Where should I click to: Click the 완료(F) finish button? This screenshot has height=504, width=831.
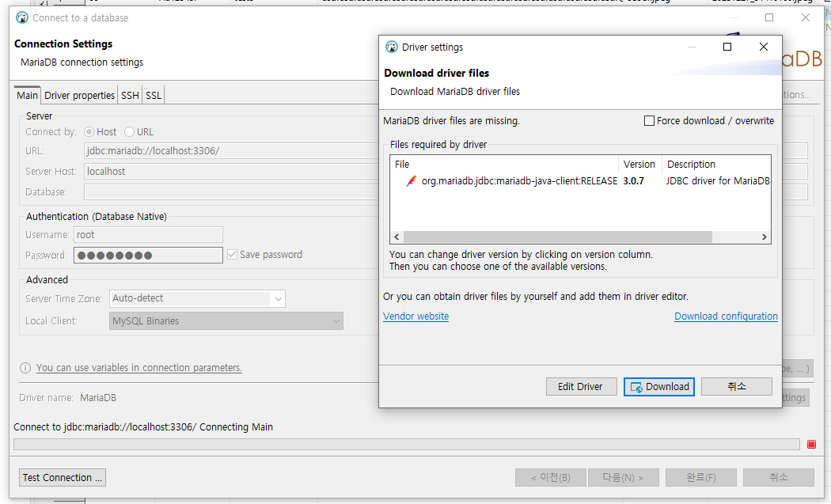pos(701,478)
